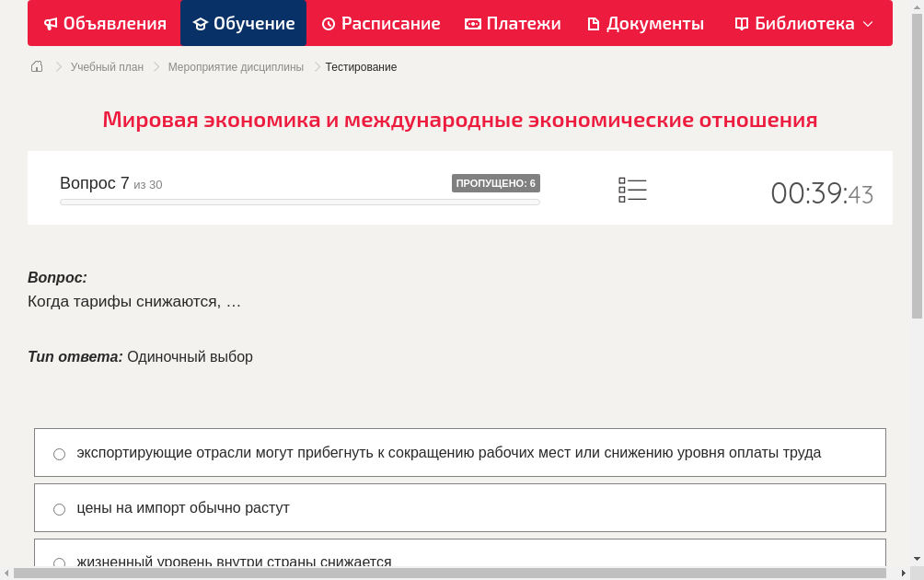The height and width of the screenshot is (580, 924).
Task: Click the home icon in the breadcrumb
Action: tap(37, 66)
